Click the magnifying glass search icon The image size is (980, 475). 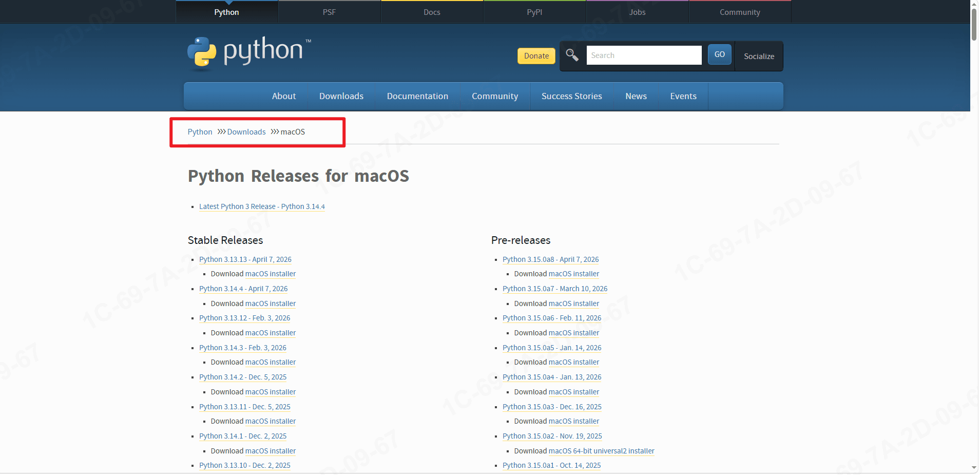coord(572,55)
